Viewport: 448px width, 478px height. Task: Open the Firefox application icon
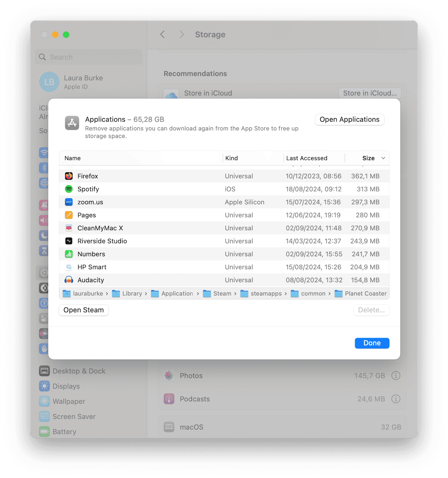(x=69, y=176)
